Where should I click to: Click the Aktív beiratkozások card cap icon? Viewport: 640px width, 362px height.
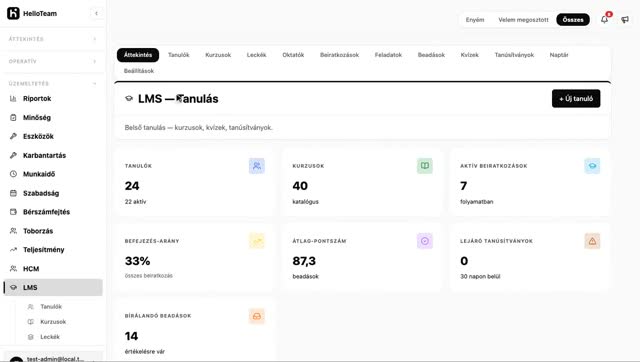[x=592, y=166]
